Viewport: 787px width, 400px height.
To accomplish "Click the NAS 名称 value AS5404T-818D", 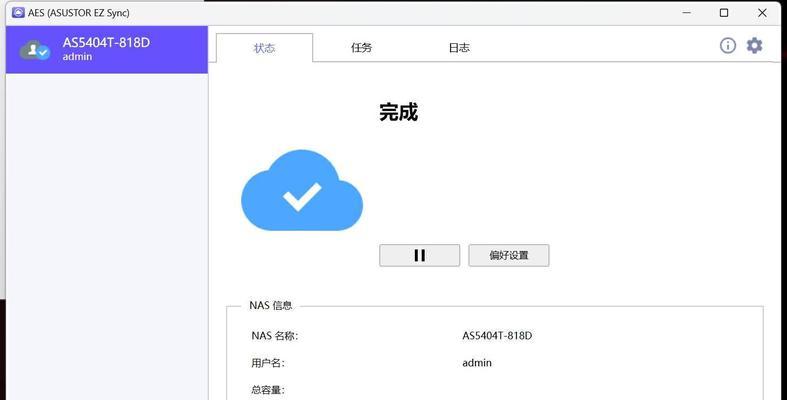I will pos(497,336).
